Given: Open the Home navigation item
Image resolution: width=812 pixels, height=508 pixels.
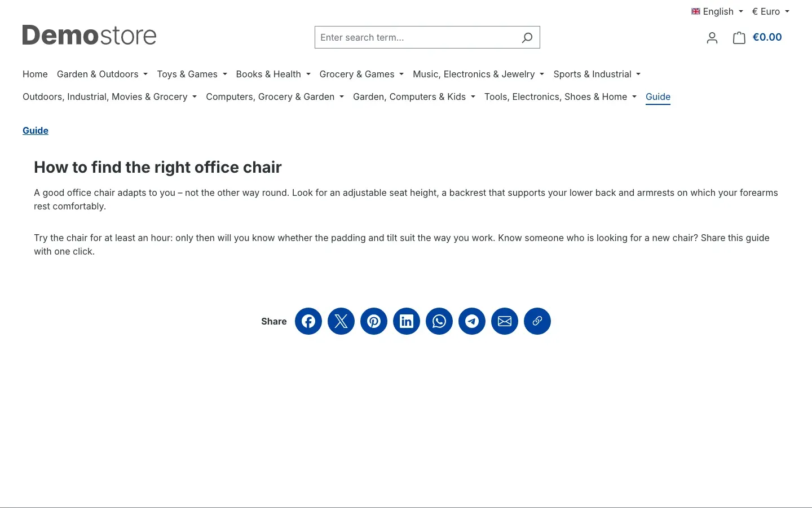Looking at the screenshot, I should 35,74.
